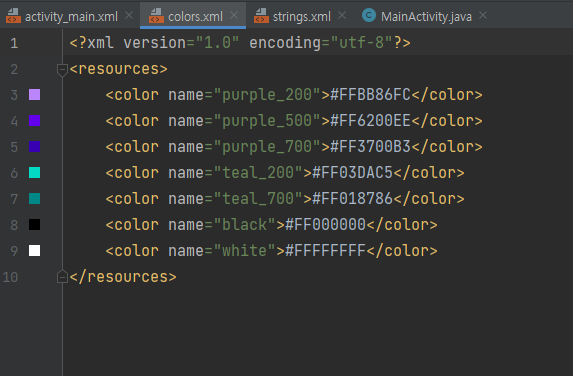
Task: Click the XML file icon on colors.xml tab
Action: coord(156,16)
